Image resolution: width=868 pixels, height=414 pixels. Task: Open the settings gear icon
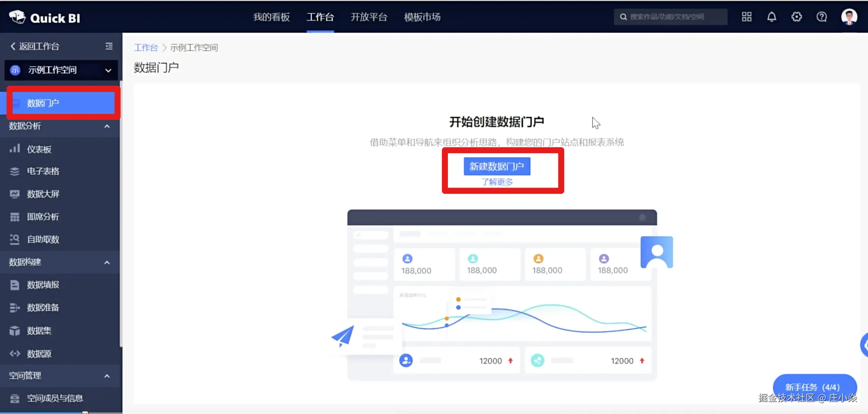(796, 17)
